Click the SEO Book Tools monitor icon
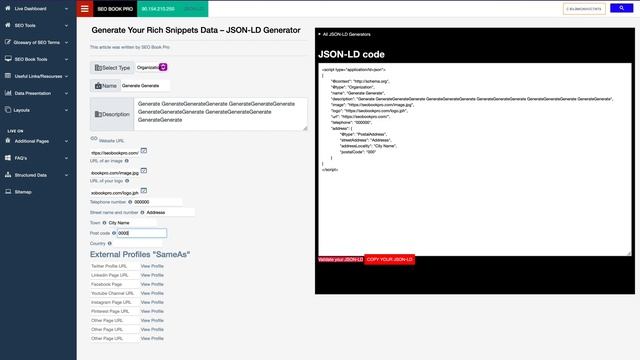Screen dimensions: 640x360 (8, 59)
